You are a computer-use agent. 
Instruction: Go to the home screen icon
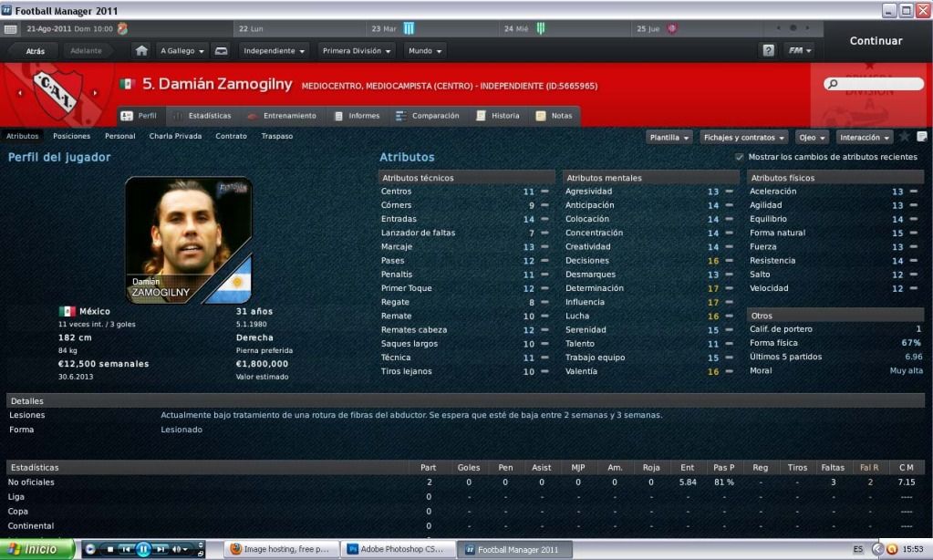point(141,50)
